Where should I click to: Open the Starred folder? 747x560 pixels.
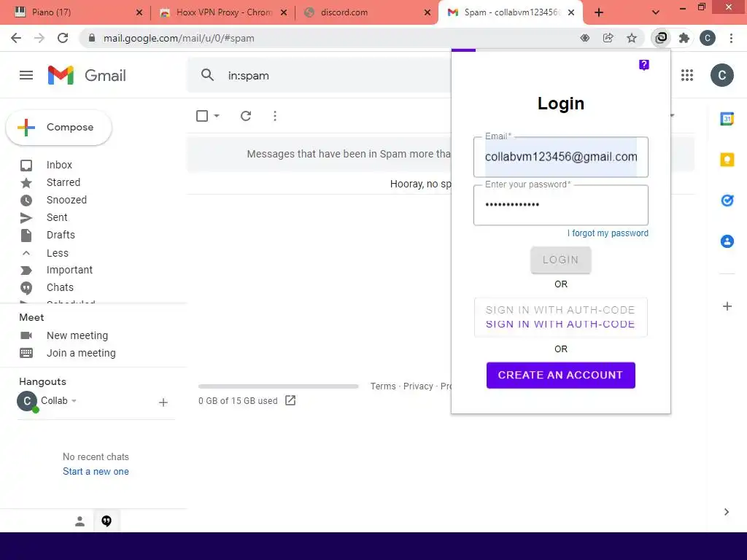click(x=63, y=182)
